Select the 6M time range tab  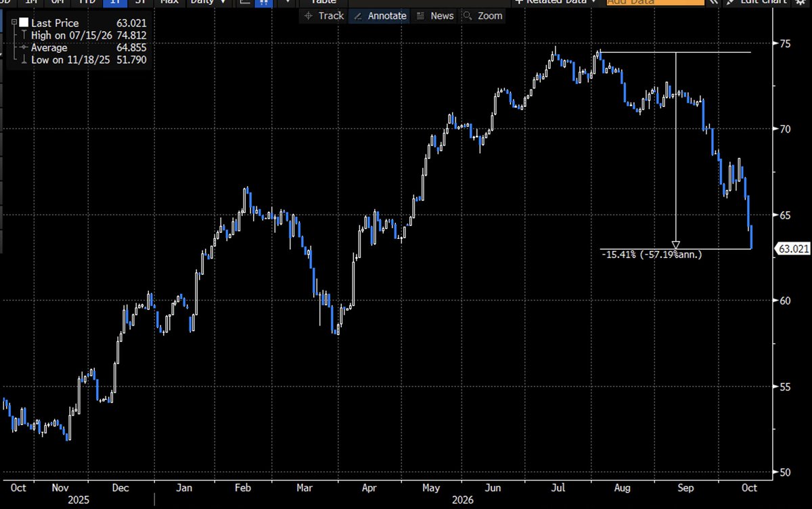[x=58, y=2]
